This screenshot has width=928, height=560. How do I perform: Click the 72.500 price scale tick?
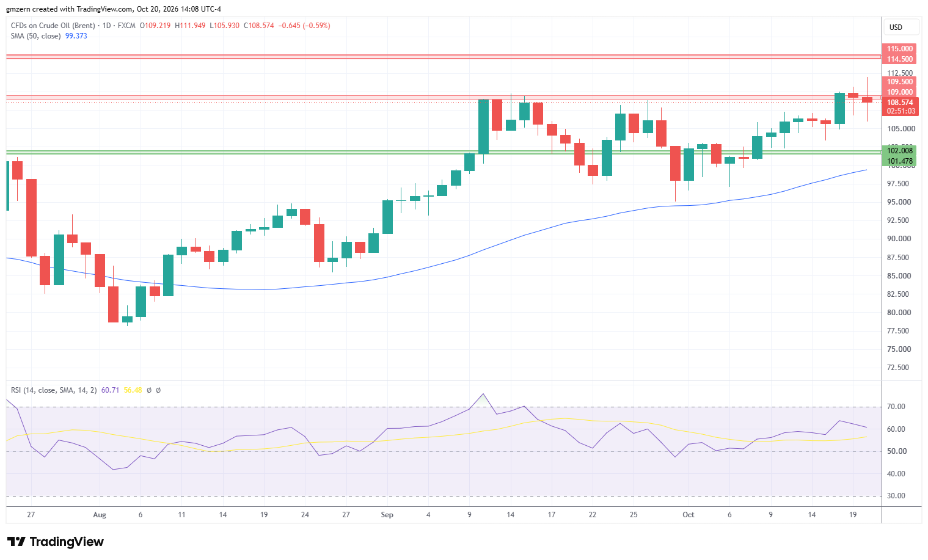point(899,368)
